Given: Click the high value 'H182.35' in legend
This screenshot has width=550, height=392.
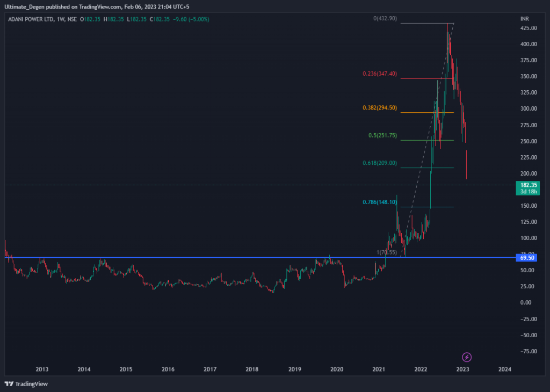Looking at the screenshot, I should click(x=114, y=19).
